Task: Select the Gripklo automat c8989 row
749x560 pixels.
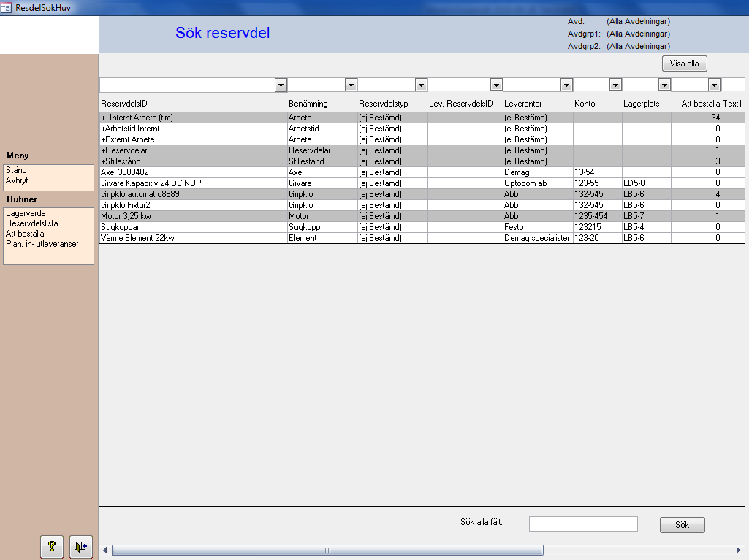Action: pyautogui.click(x=422, y=194)
